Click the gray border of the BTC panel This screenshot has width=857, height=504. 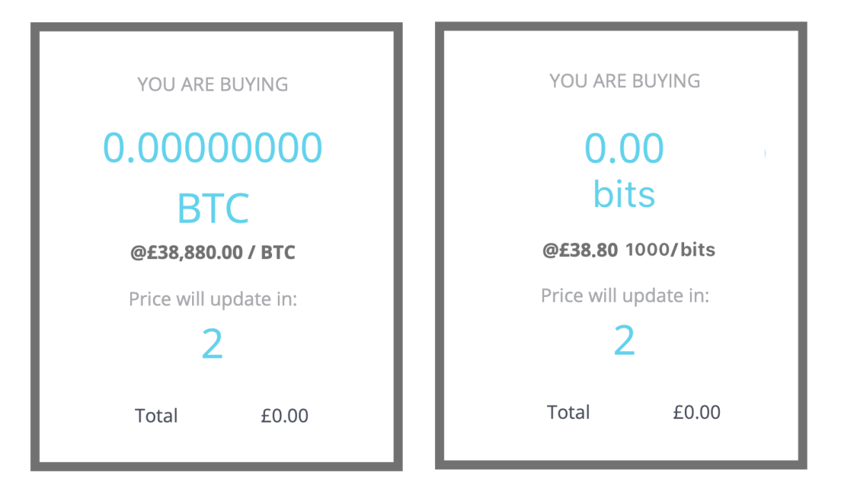coord(34,246)
